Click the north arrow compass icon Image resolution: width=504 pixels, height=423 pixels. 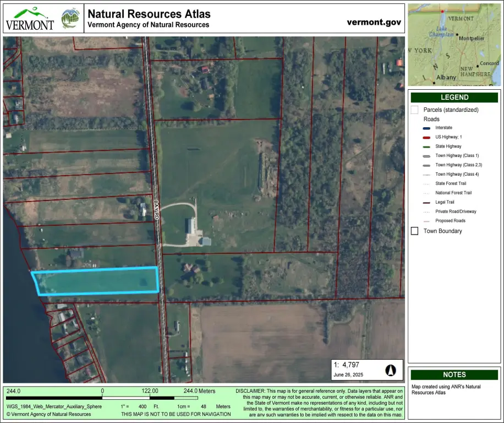point(390,370)
